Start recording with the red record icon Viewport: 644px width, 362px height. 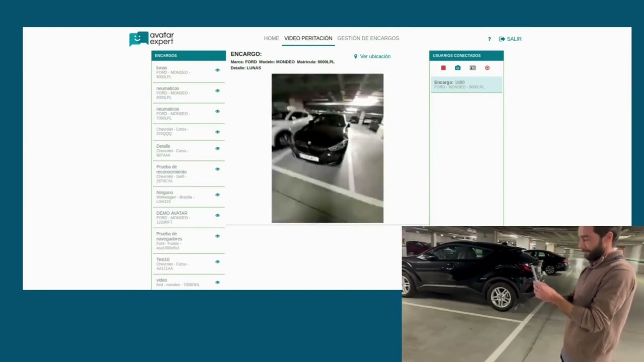pos(487,68)
